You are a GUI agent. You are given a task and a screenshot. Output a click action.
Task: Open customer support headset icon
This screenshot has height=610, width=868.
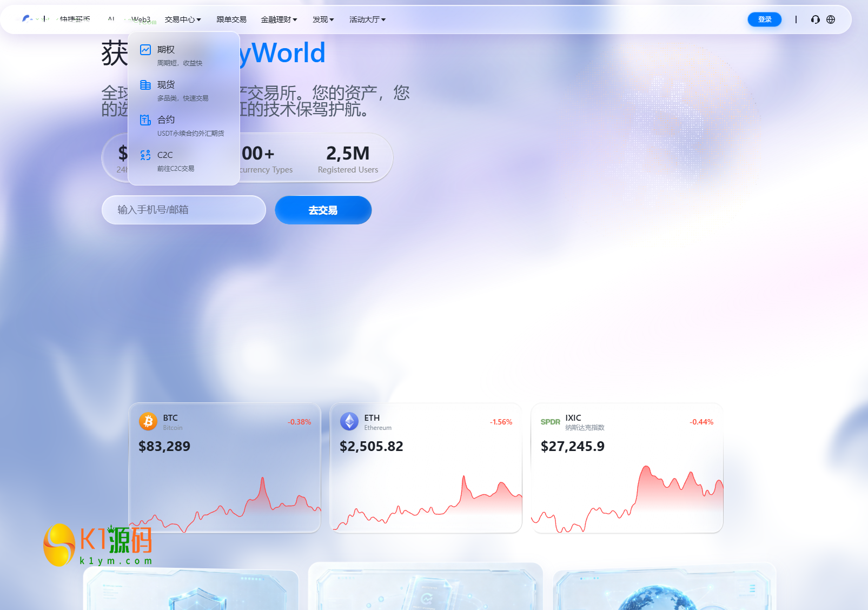tap(816, 19)
